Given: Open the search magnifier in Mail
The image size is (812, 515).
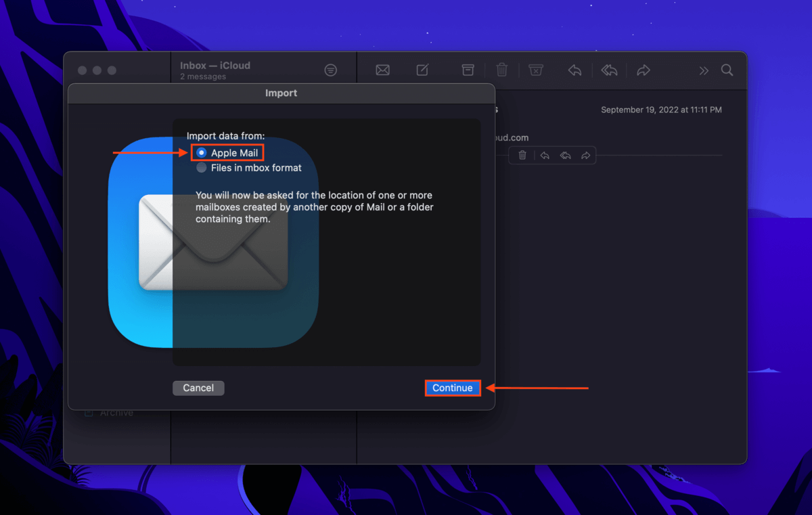Looking at the screenshot, I should point(727,70).
